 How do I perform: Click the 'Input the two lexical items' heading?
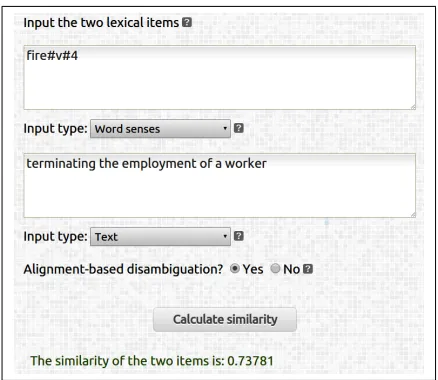click(101, 23)
